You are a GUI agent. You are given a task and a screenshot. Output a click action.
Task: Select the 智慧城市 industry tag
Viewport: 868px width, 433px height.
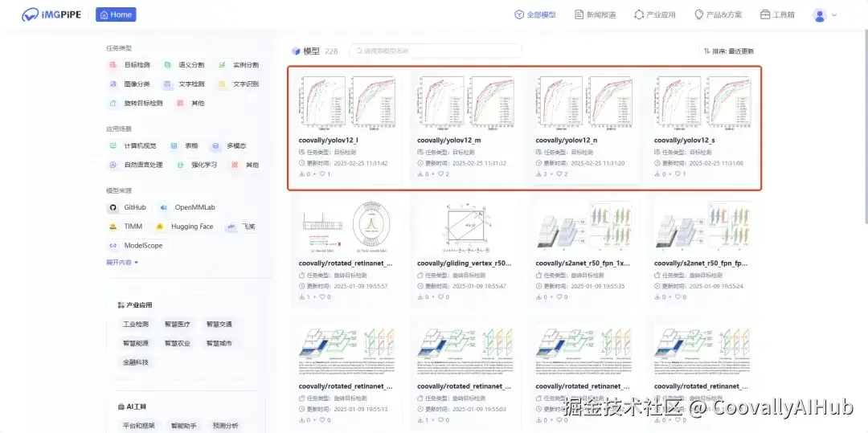click(x=219, y=343)
